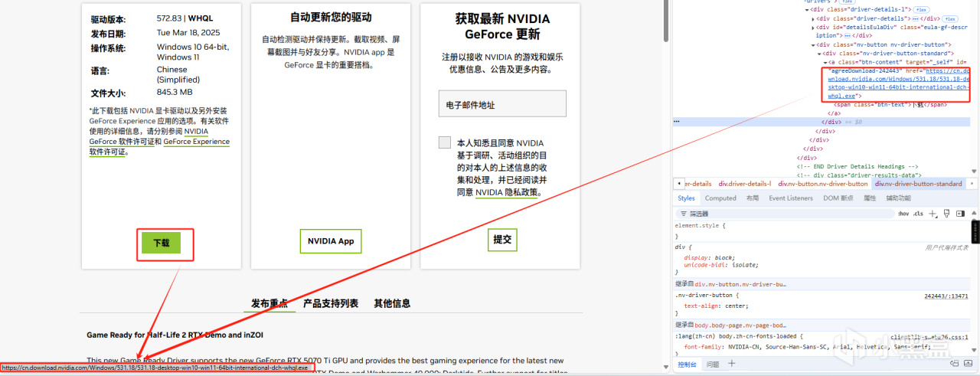980x376 pixels.
Task: Click the unicode-bidi: isolate declaration
Action: [x=720, y=265]
